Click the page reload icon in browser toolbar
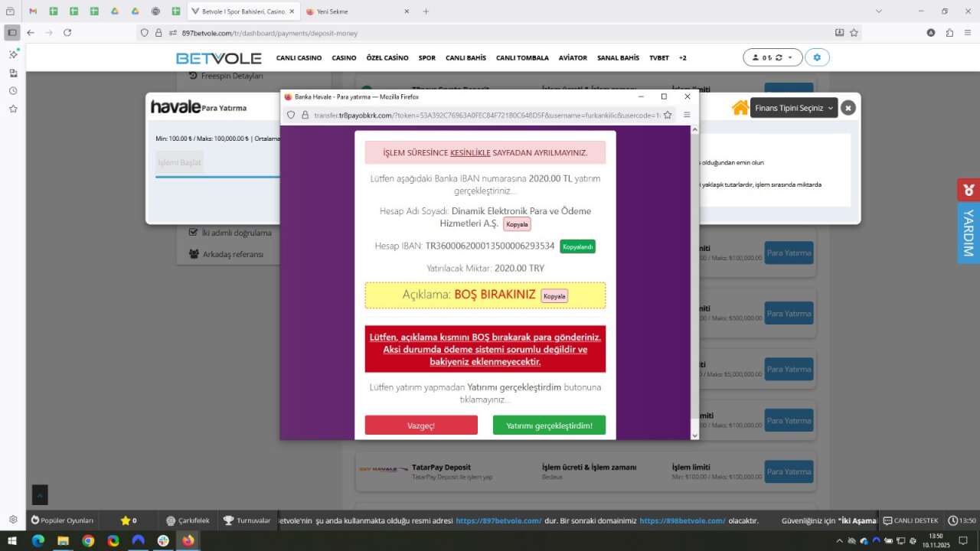Image resolution: width=980 pixels, height=551 pixels. pyautogui.click(x=67, y=33)
